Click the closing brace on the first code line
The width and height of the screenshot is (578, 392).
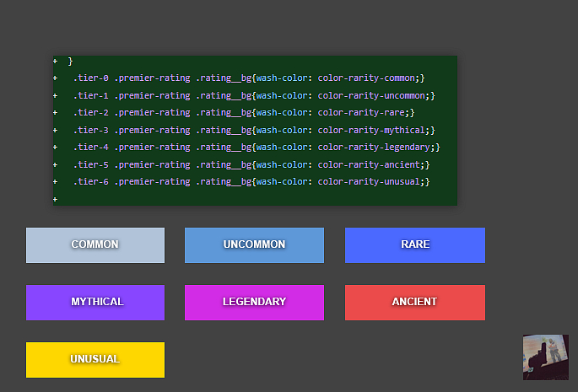coord(70,62)
